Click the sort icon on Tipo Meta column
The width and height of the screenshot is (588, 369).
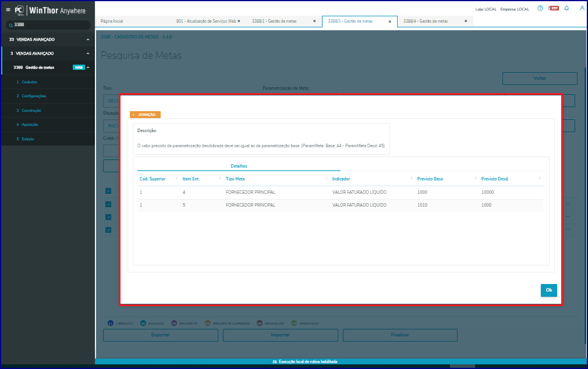326,179
